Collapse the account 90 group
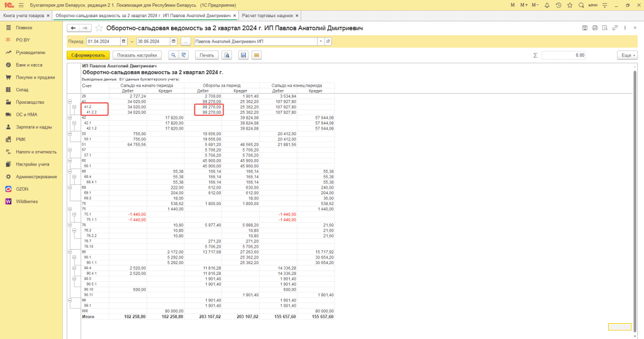The height and width of the screenshot is (339, 644). [70, 252]
